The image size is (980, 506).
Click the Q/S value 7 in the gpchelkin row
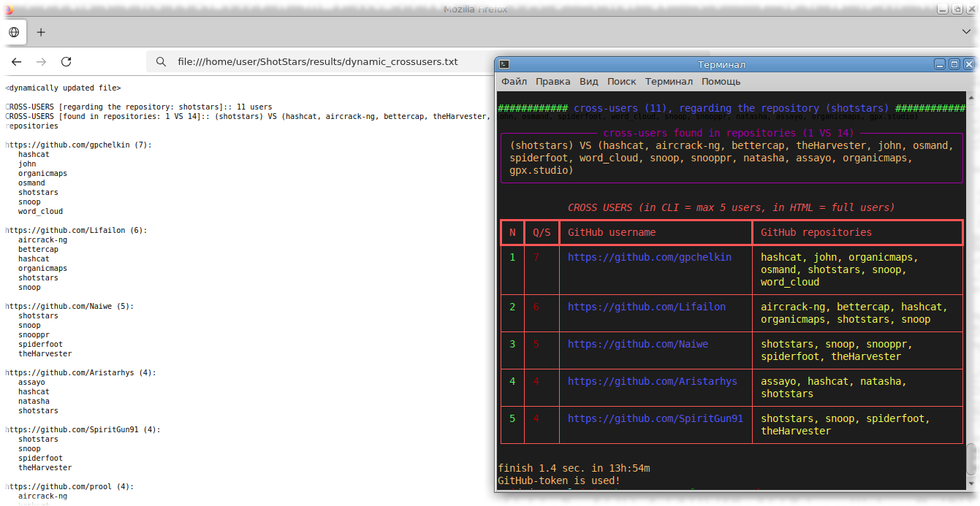pos(536,258)
